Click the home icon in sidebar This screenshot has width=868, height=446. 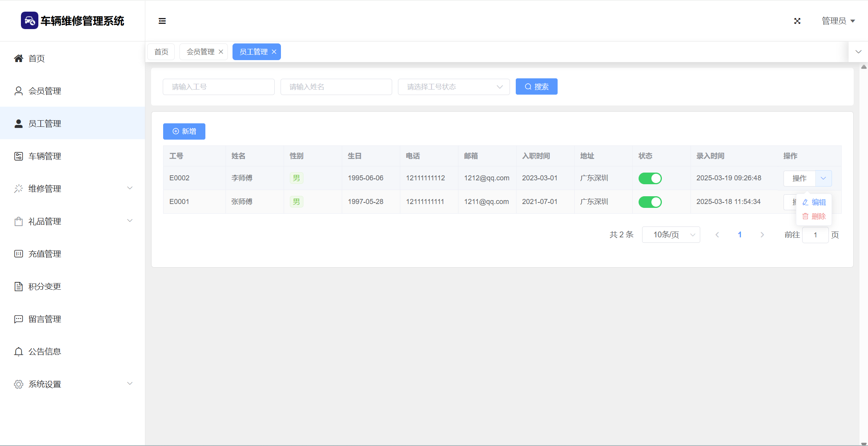click(18, 59)
